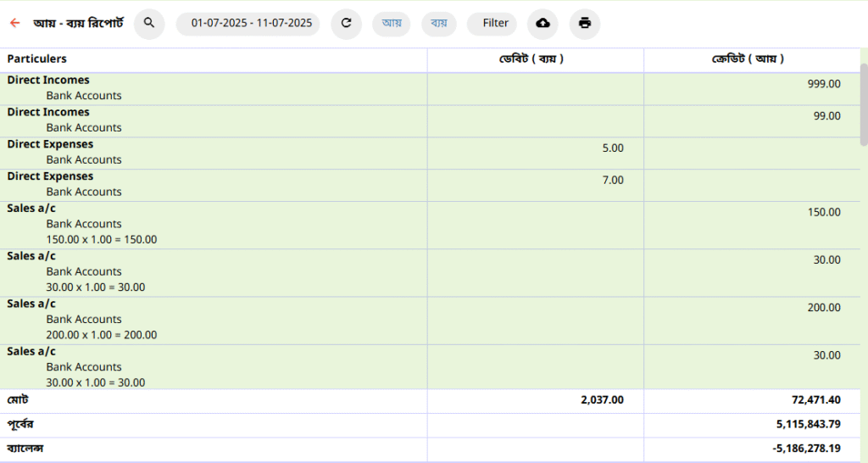
Task: Click the আয় - ব্যয় রিপোর্ট page title
Action: coord(79,23)
